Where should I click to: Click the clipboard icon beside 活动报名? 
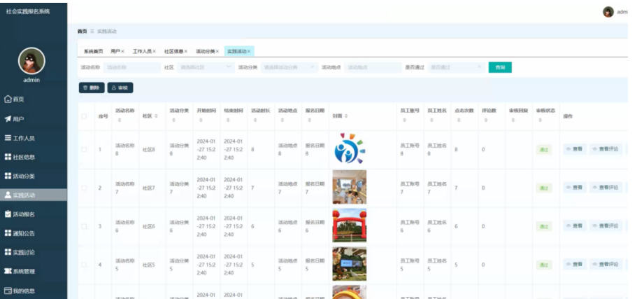pyautogui.click(x=8, y=214)
